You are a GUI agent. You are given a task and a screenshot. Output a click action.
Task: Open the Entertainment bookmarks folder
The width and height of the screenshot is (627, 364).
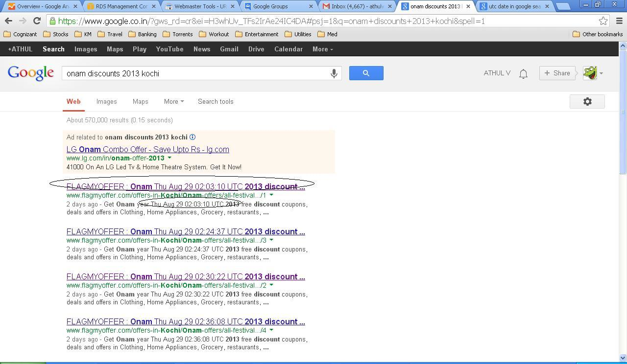[257, 34]
